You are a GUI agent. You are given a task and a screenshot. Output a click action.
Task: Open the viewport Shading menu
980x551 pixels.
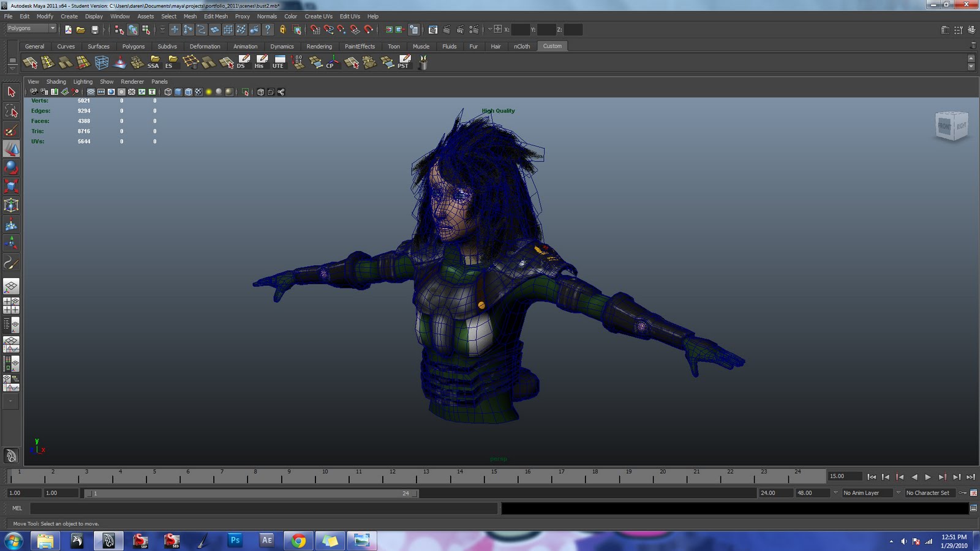click(56, 81)
